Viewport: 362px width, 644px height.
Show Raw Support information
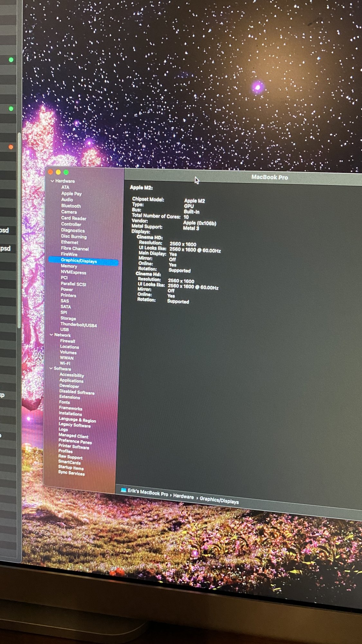[x=70, y=457]
